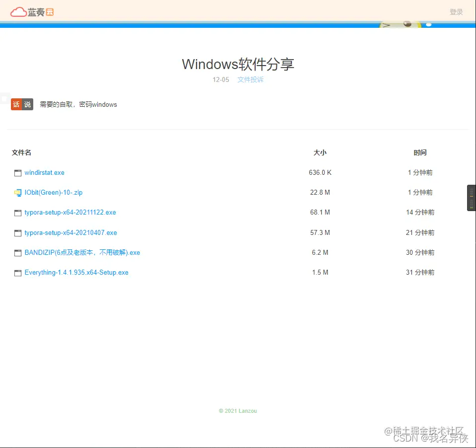Click the Lanzou cloud logo

32,12
